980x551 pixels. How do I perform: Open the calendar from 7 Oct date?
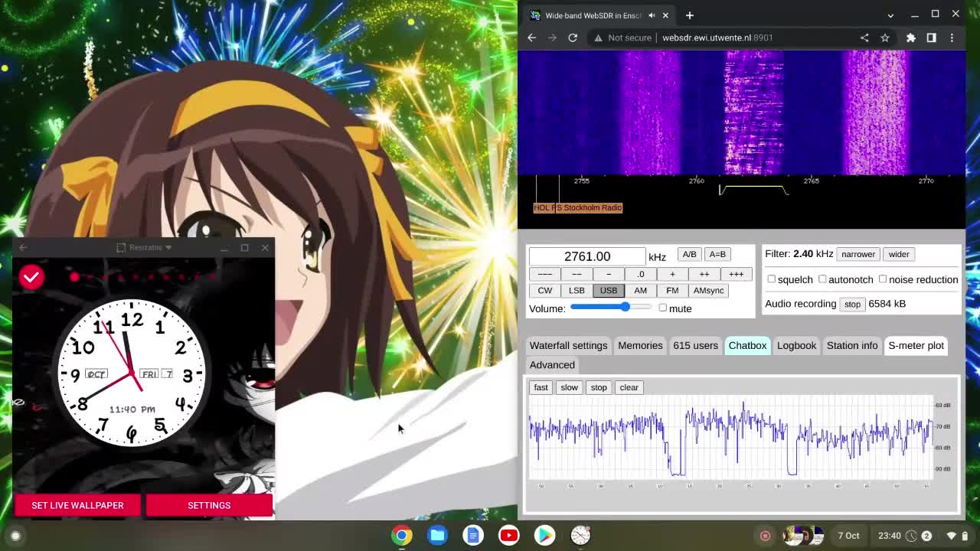click(x=848, y=536)
